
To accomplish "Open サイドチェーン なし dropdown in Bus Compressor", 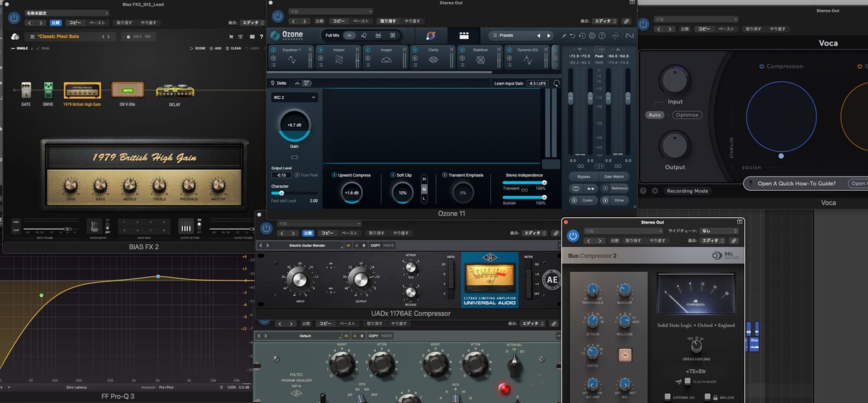I will (x=719, y=231).
